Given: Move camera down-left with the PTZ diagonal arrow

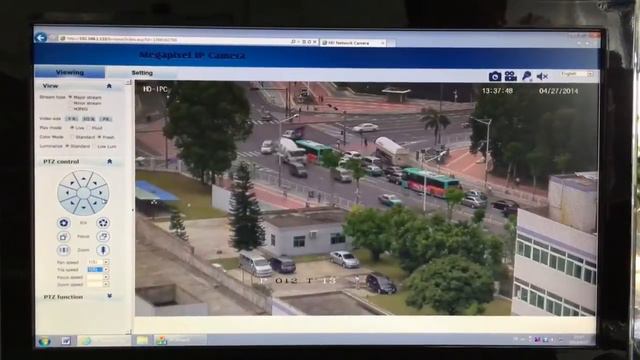Looking at the screenshot, I should (x=72, y=203).
